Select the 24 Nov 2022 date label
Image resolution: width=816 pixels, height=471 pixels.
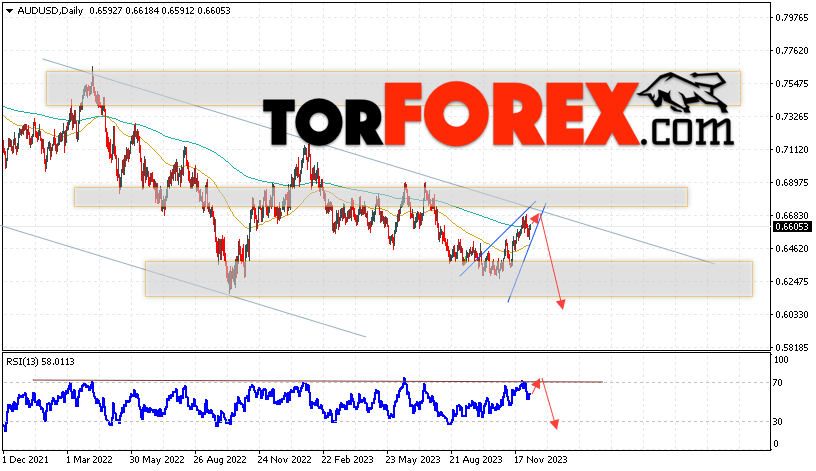point(284,460)
